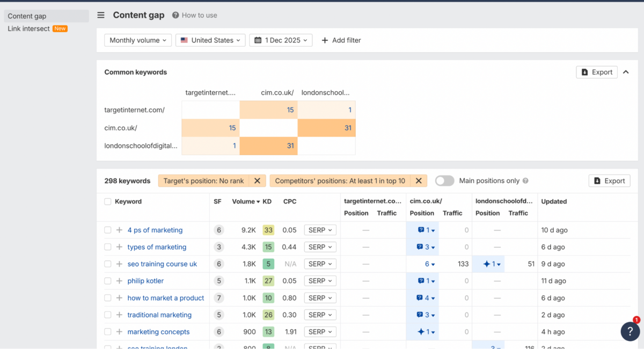Collapse the Common keywords panel

(x=626, y=72)
